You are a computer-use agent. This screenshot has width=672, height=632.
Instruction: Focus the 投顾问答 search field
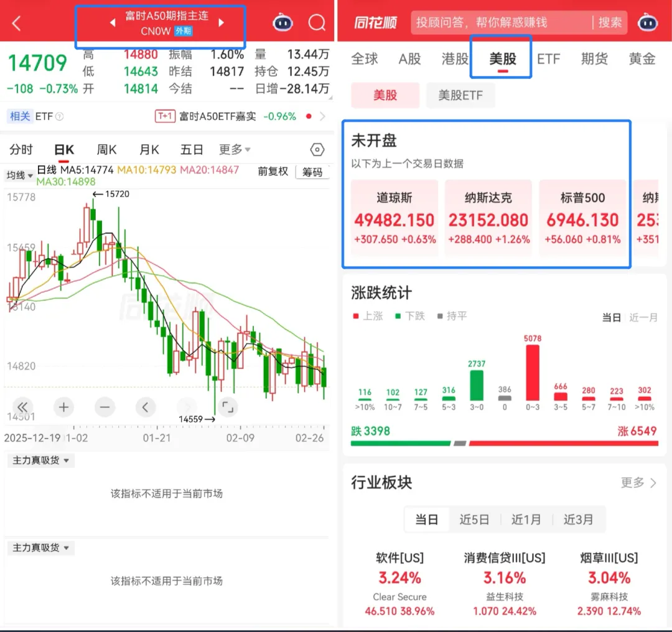pos(502,22)
